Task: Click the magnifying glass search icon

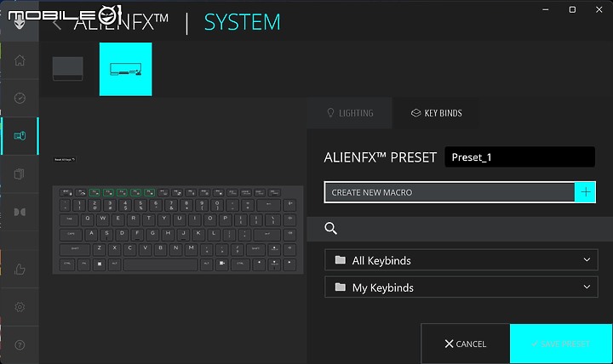Action: 330,229
